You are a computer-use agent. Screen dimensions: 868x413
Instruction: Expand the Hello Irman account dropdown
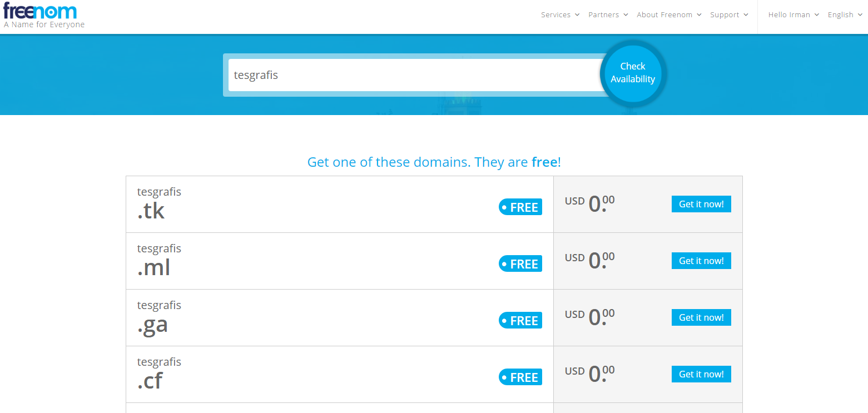point(793,15)
